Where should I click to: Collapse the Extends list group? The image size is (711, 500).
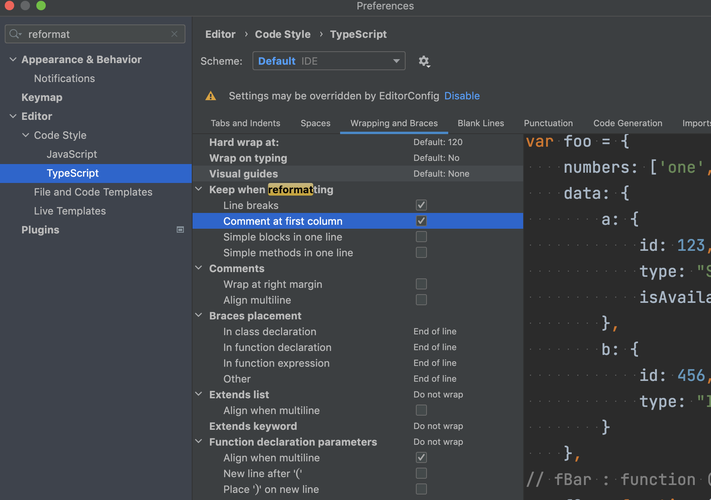(199, 394)
